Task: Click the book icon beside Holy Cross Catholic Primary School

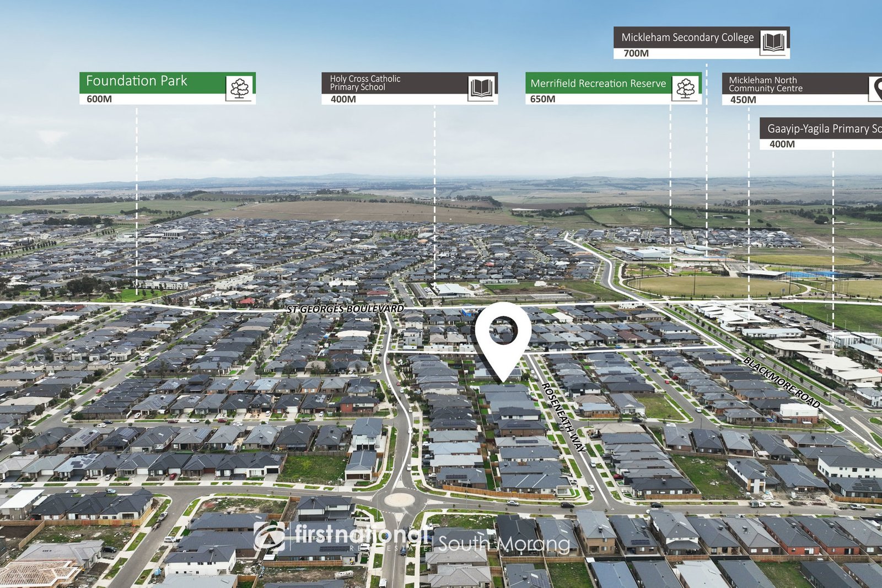Action: point(481,88)
